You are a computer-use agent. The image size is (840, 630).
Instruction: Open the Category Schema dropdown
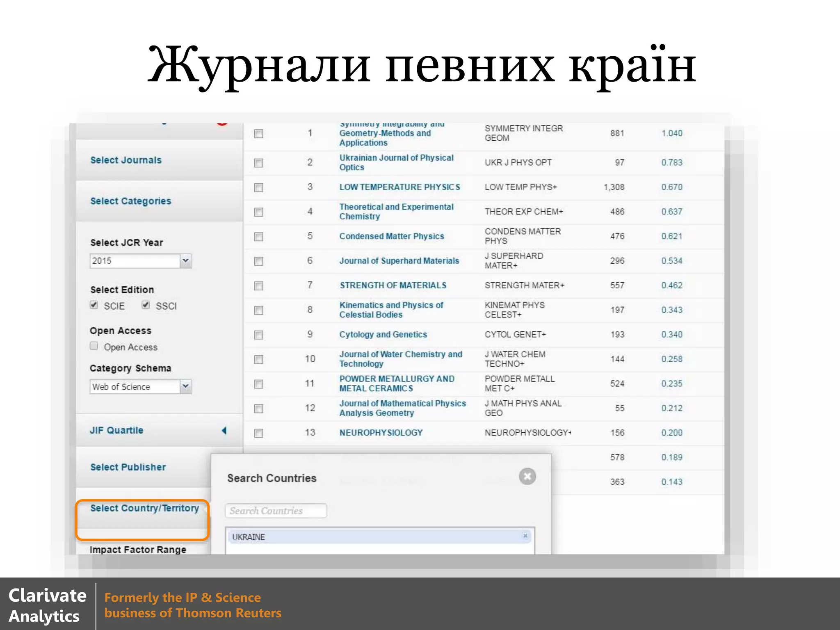point(185,386)
